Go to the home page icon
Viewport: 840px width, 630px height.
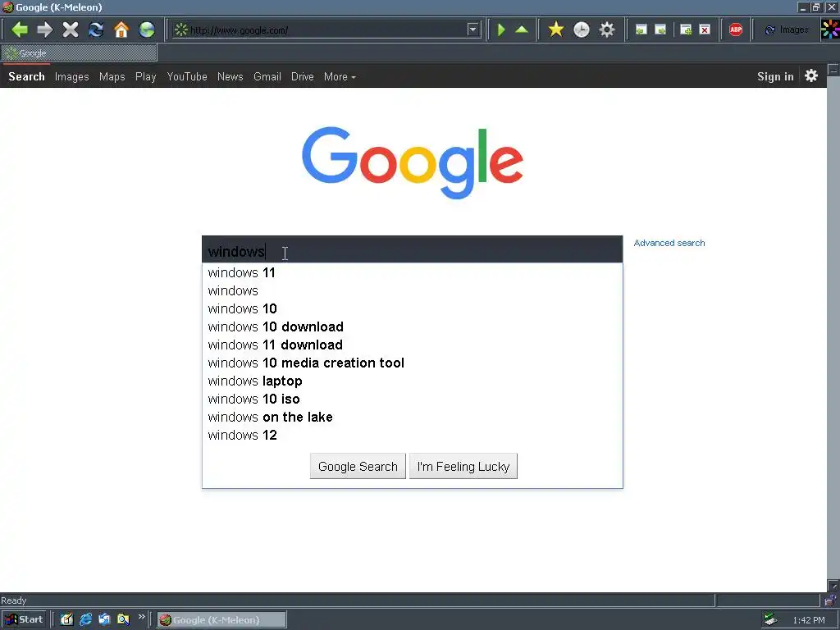pyautogui.click(x=121, y=30)
